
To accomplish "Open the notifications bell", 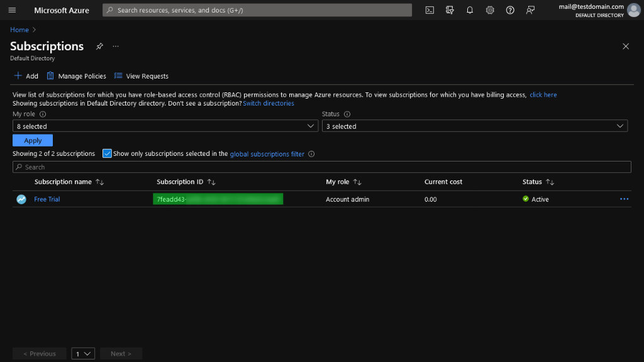I will click(470, 10).
